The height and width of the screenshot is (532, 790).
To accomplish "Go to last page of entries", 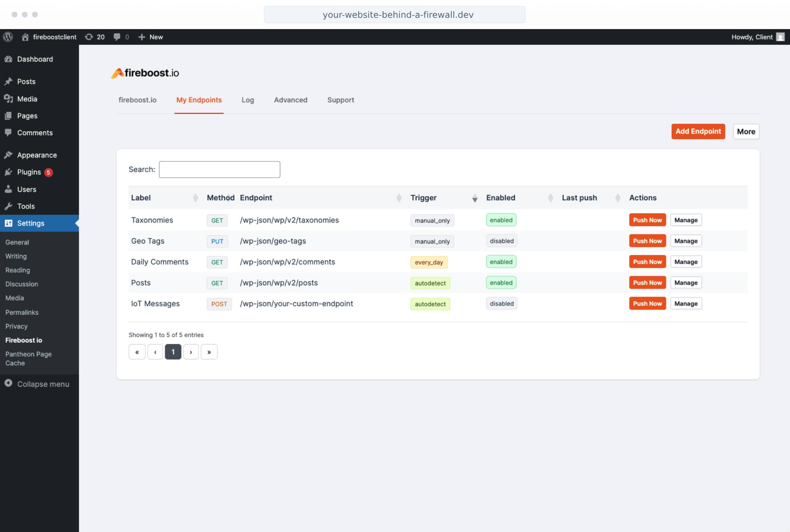I will click(x=209, y=352).
